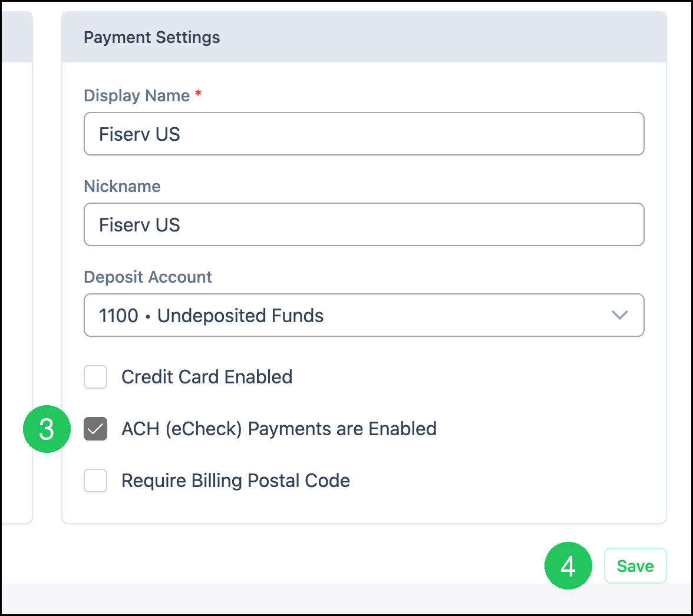
Task: Click the checkmark icon of ACH option
Action: click(x=95, y=429)
